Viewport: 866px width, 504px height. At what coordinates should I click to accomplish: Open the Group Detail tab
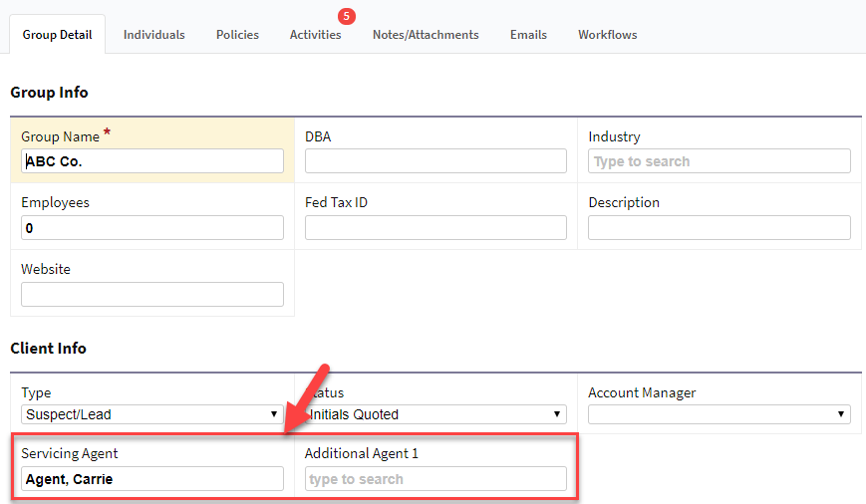coord(58,34)
